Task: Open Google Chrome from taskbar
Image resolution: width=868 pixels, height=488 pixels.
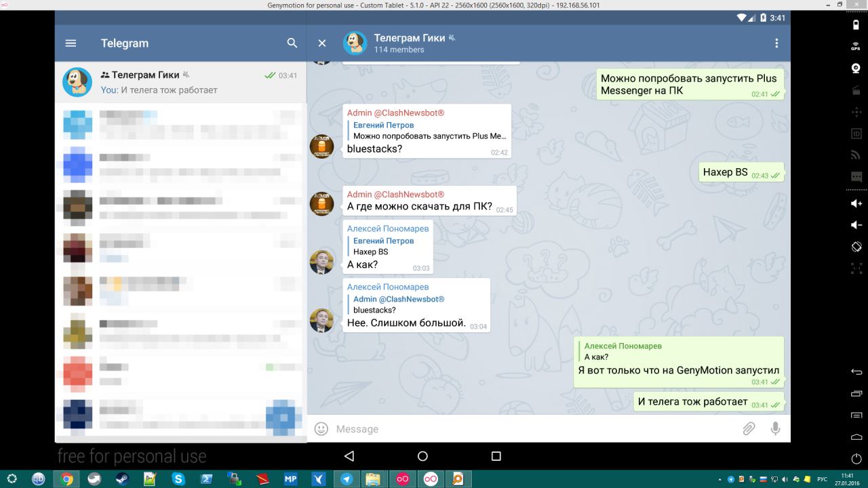Action: click(x=66, y=479)
